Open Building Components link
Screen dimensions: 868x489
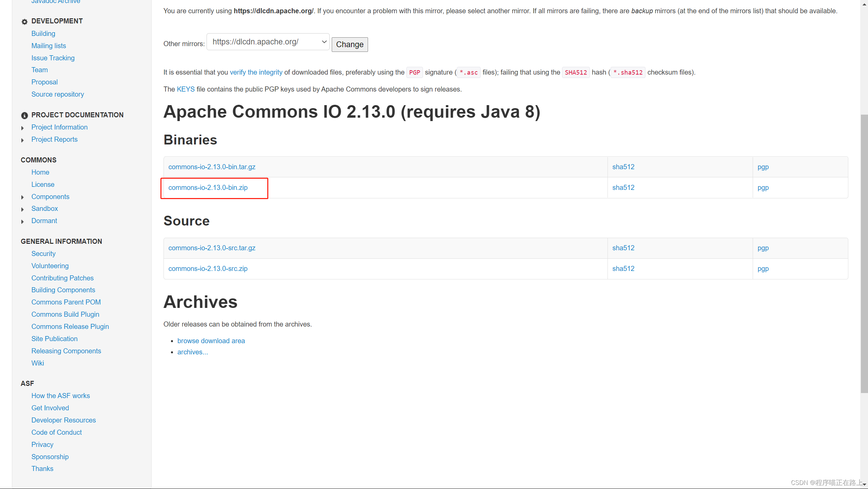point(63,290)
